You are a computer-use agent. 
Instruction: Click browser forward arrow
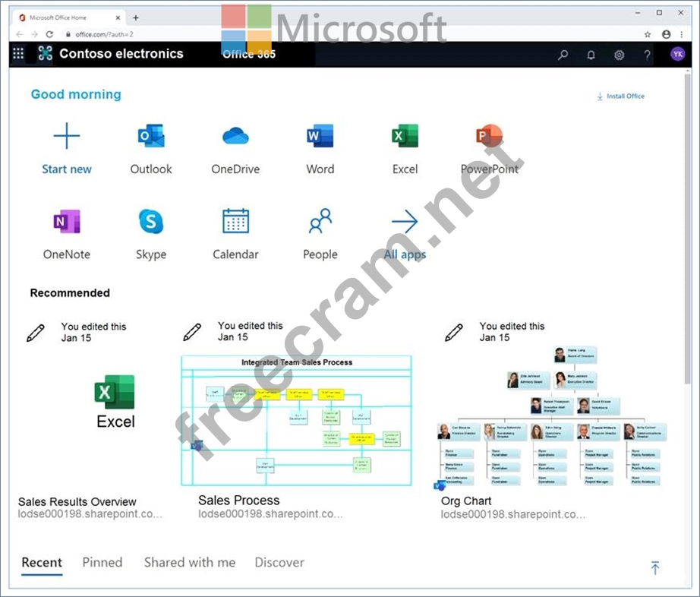(34, 34)
